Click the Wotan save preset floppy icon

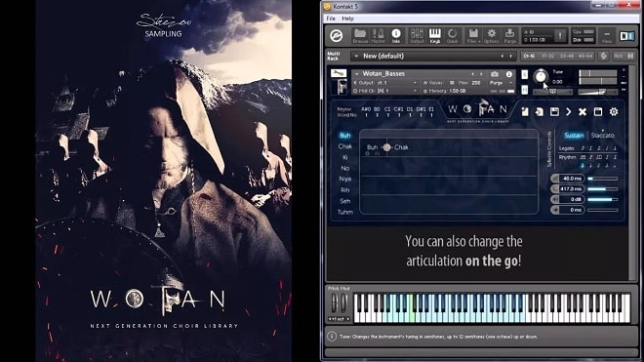554,112
